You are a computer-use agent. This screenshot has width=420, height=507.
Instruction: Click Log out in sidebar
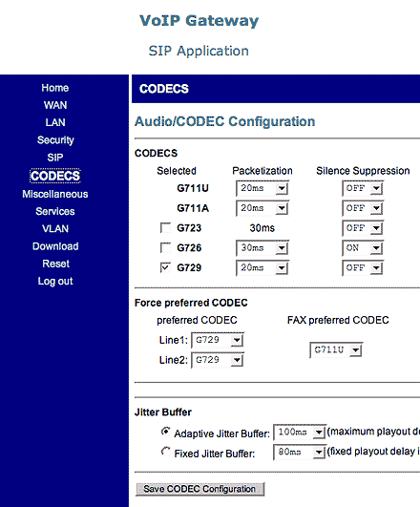tap(55, 282)
